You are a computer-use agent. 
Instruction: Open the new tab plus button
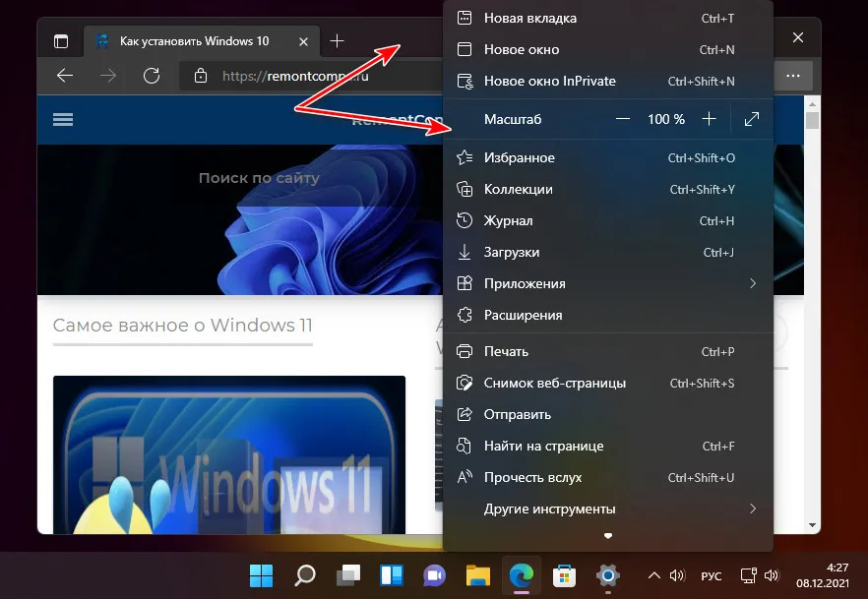[338, 40]
